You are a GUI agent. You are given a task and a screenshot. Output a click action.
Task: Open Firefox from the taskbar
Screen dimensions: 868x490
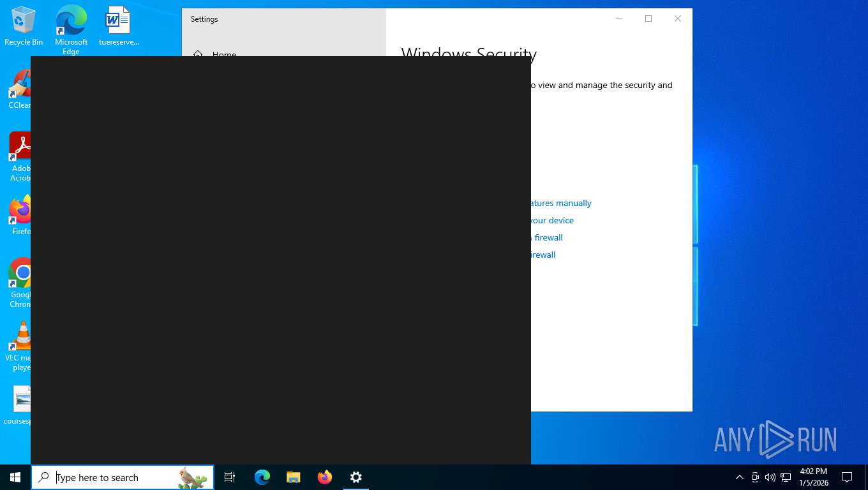tap(325, 477)
